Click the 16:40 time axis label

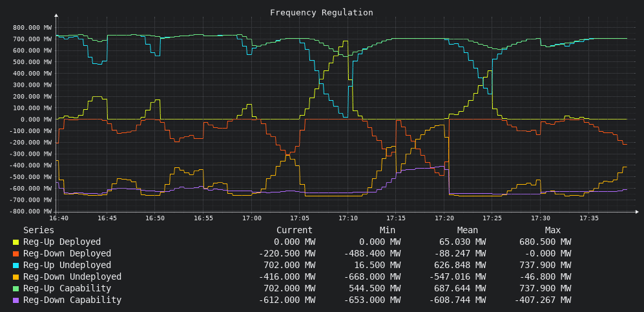click(x=58, y=219)
